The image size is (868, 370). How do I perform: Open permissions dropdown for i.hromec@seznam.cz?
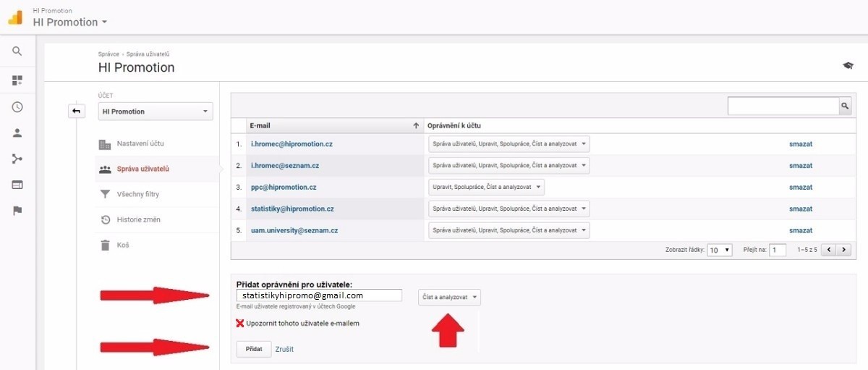509,166
